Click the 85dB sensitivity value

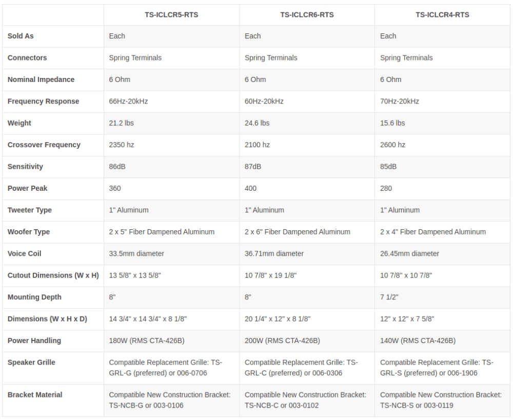pyautogui.click(x=388, y=167)
